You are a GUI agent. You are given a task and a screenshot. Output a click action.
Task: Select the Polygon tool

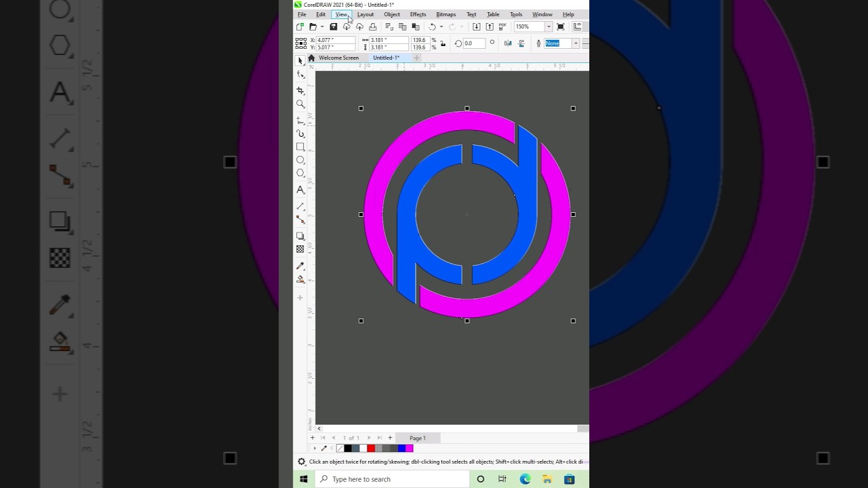pos(300,173)
